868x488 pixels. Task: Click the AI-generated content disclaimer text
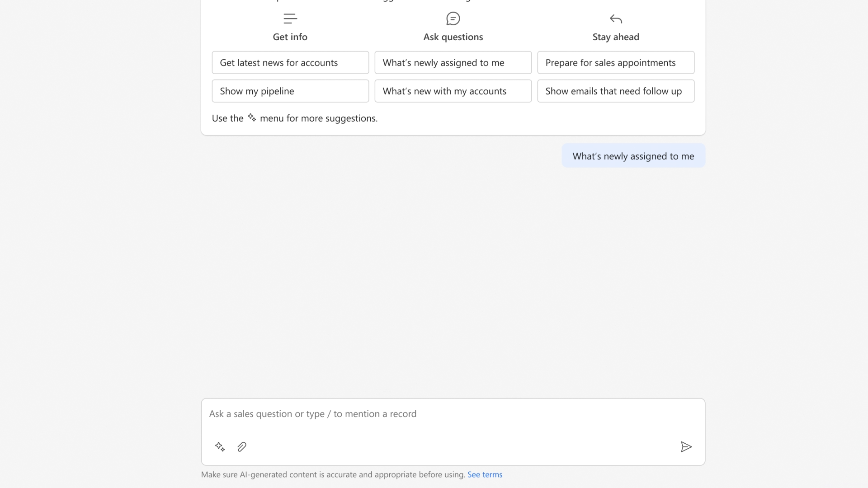tap(333, 474)
